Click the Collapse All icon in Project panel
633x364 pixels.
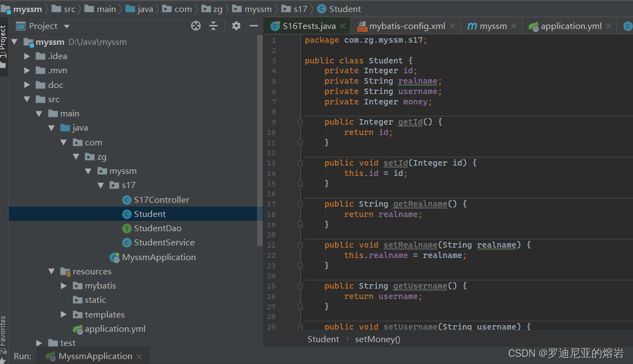213,26
